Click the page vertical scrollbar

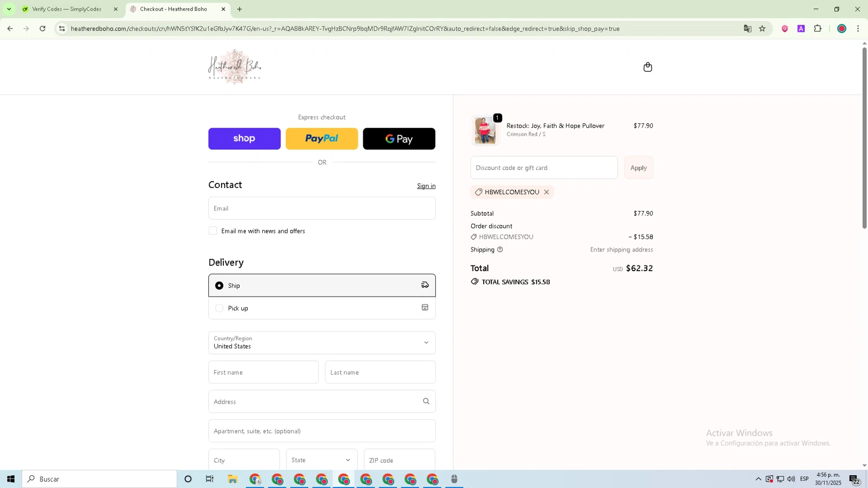pyautogui.click(x=865, y=139)
